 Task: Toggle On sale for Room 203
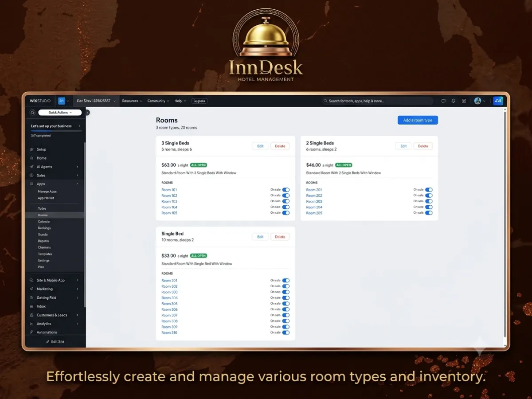pyautogui.click(x=429, y=201)
